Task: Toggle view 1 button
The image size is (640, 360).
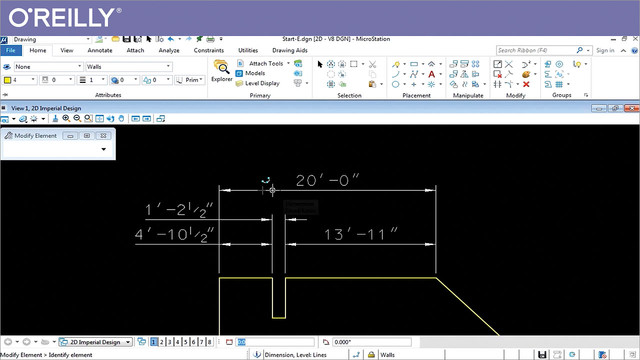Action: coord(154,342)
